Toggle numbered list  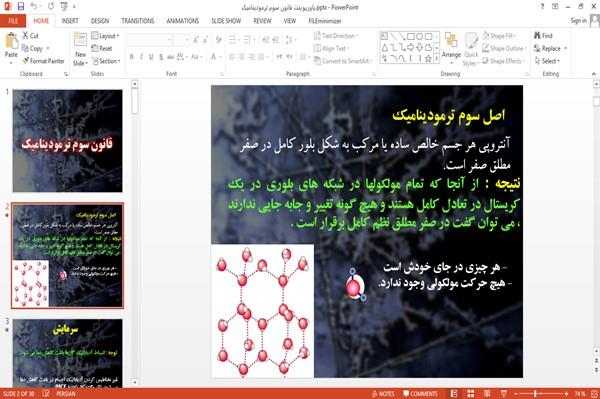248,40
